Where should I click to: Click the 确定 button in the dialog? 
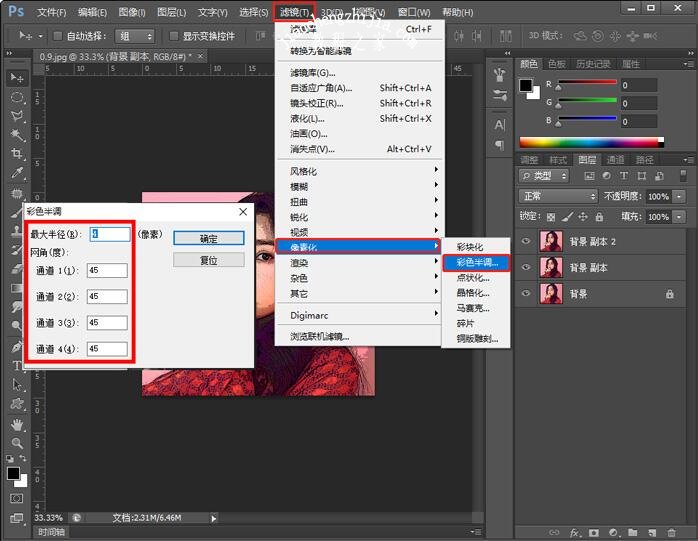[x=209, y=239]
